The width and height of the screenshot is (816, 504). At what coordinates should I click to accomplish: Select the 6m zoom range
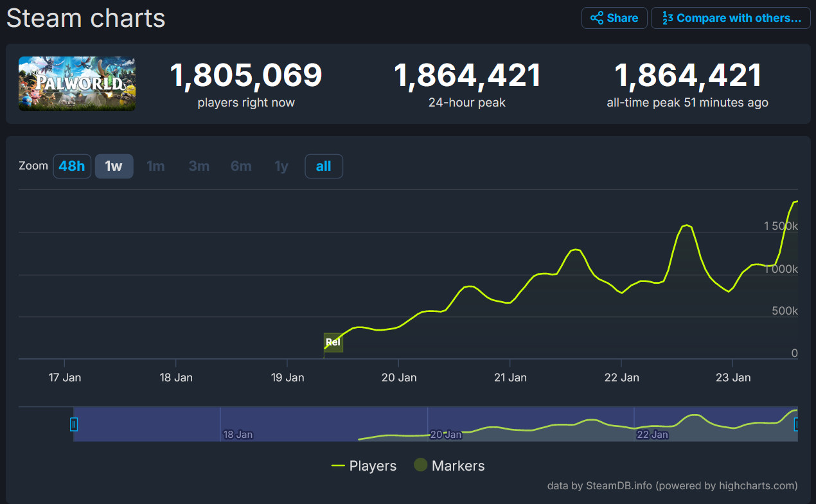click(241, 166)
